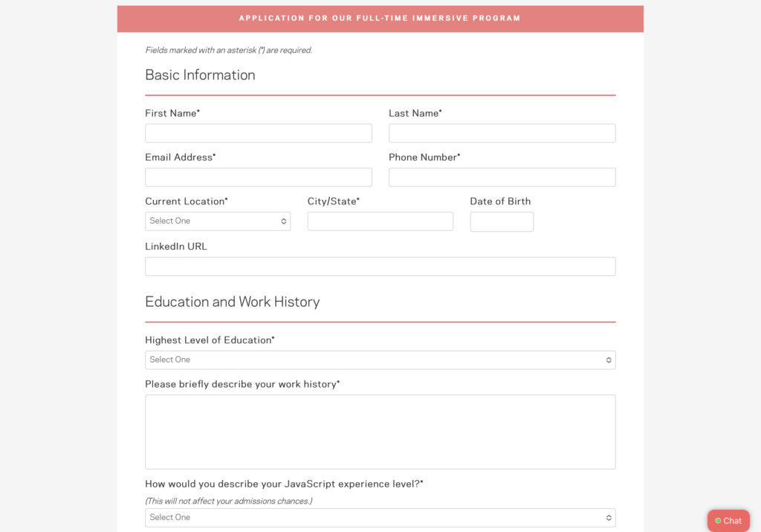Click the Phone Number input
761x532 pixels.
pos(502,177)
